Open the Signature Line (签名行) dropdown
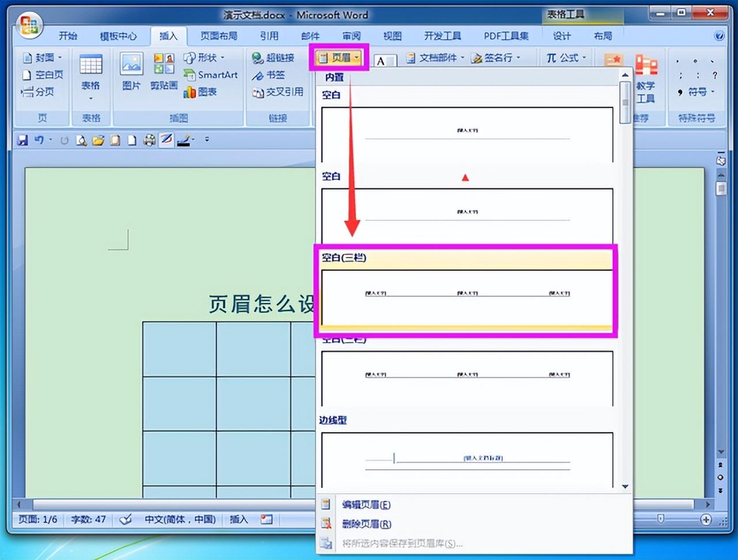This screenshot has height=560, width=738. point(496,58)
